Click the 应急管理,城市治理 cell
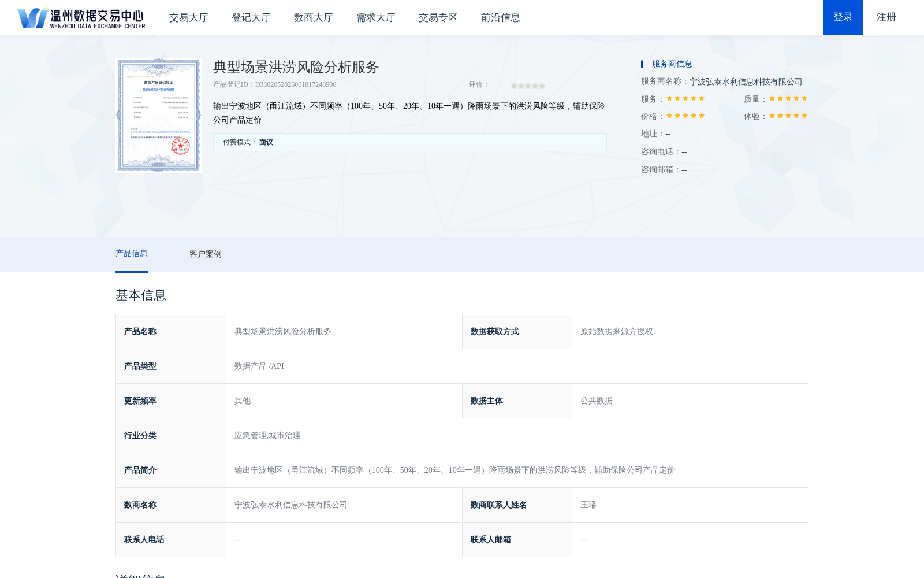924x578 pixels. (x=517, y=436)
